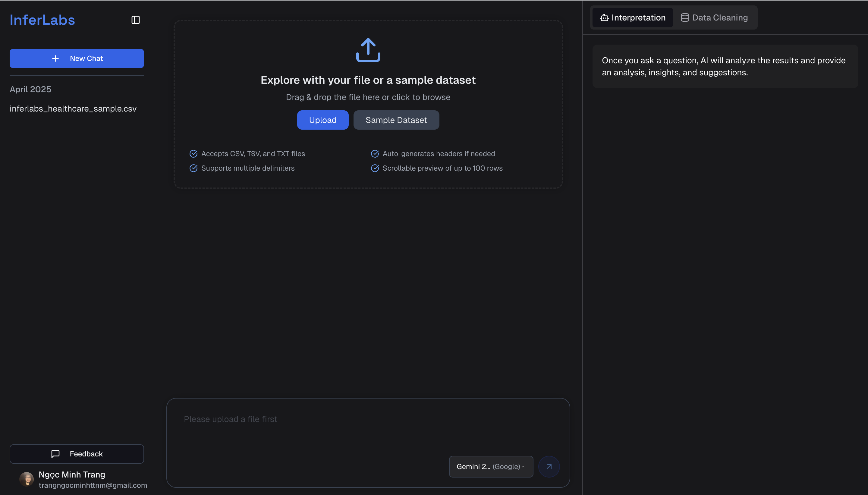Start a New Chat
The width and height of the screenshot is (868, 495).
77,58
